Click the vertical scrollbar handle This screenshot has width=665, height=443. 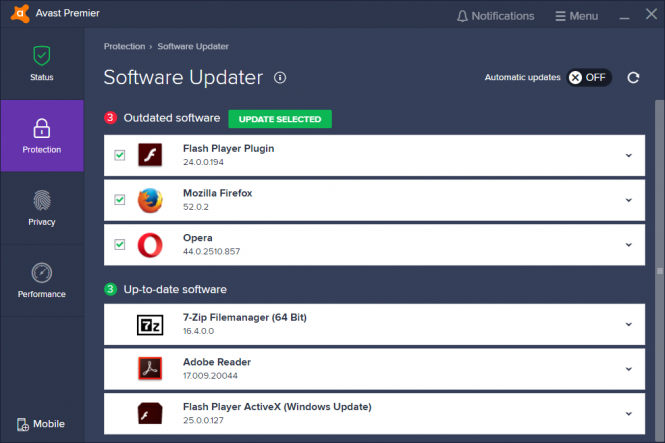coord(659,271)
